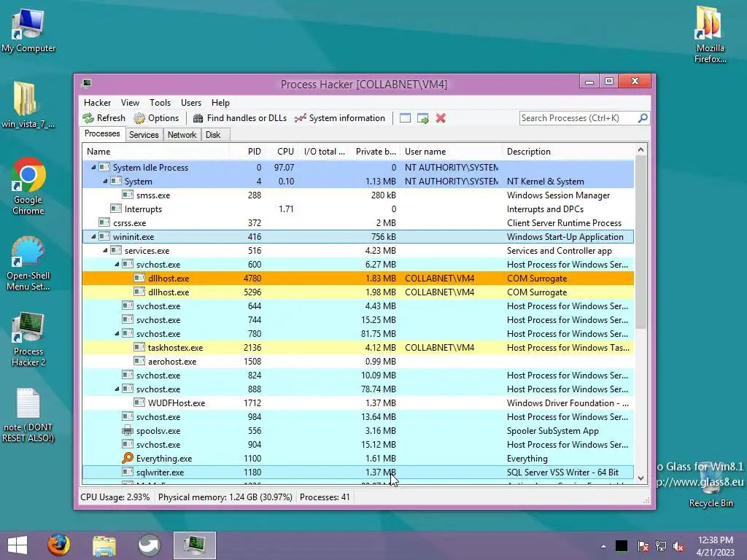The image size is (747, 560).
Task: Open Process Hacker 2 desktop shortcut
Action: pos(28,339)
